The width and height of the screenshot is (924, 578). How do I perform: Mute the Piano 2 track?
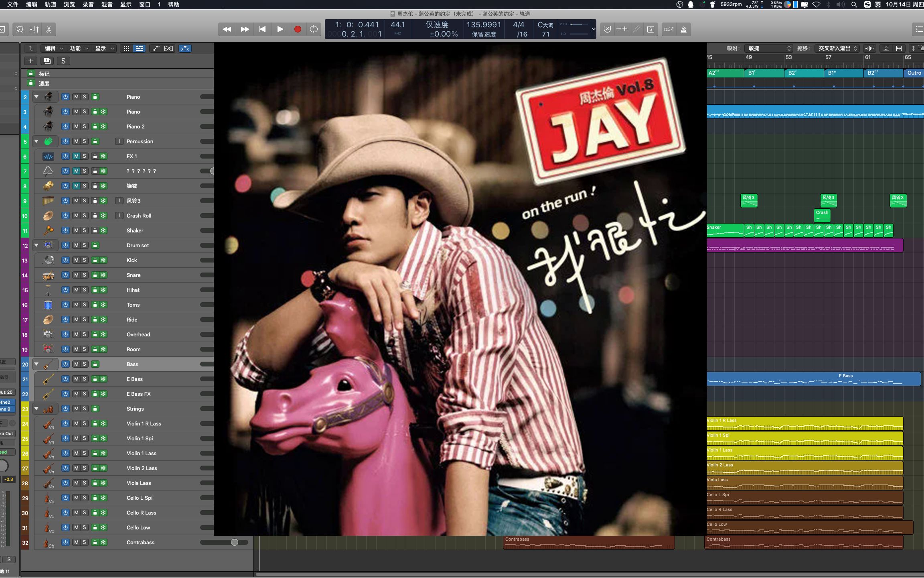pos(76,126)
